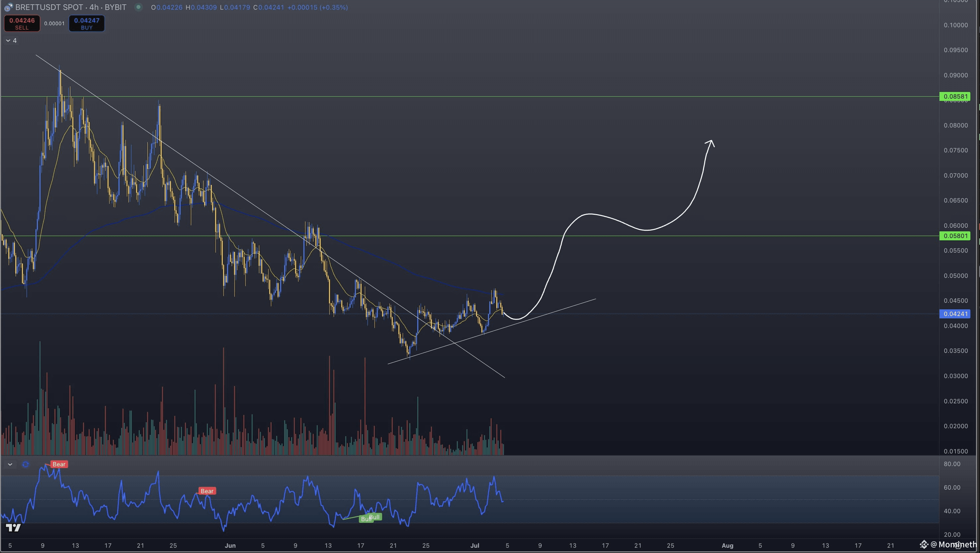This screenshot has height=553, width=980.
Task: Click the TradingView logo
Action: (14, 527)
